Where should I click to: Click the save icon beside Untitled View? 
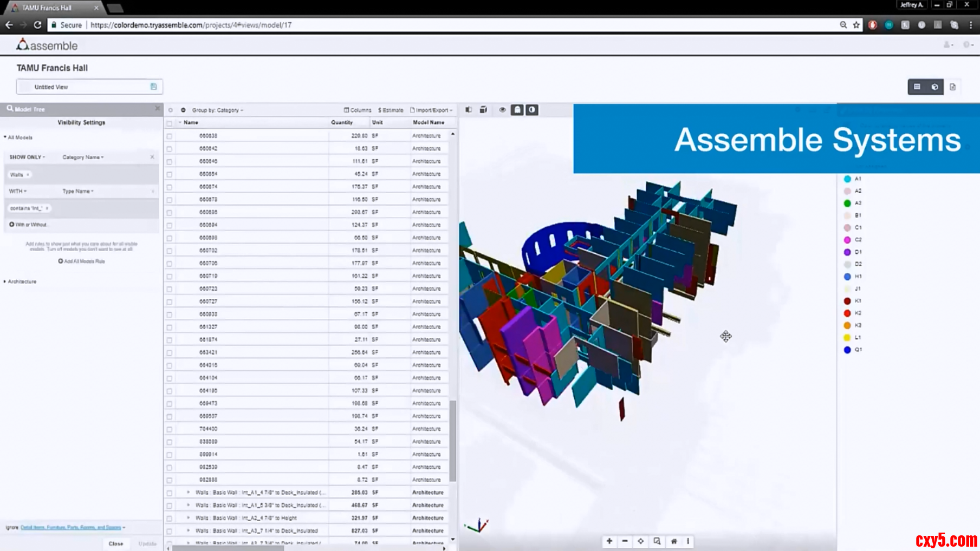(x=153, y=87)
